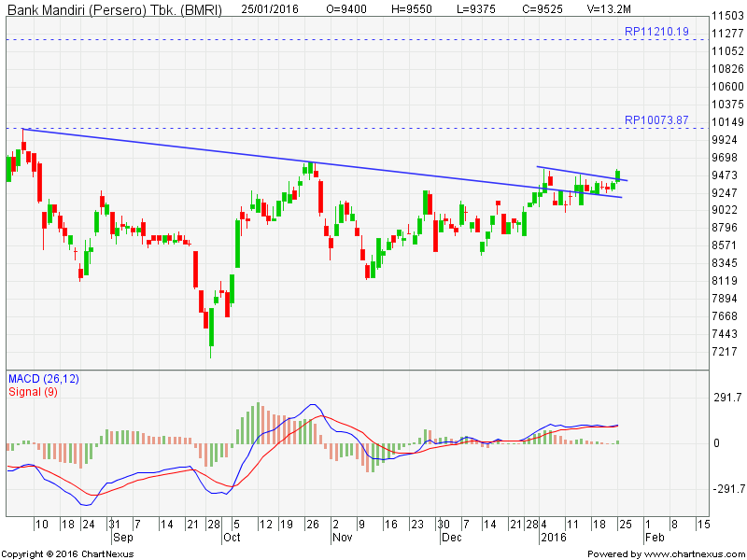This screenshot has height=560, width=747.
Task: Click the Copyright © 2016 ChartNexus text
Action: (67, 553)
